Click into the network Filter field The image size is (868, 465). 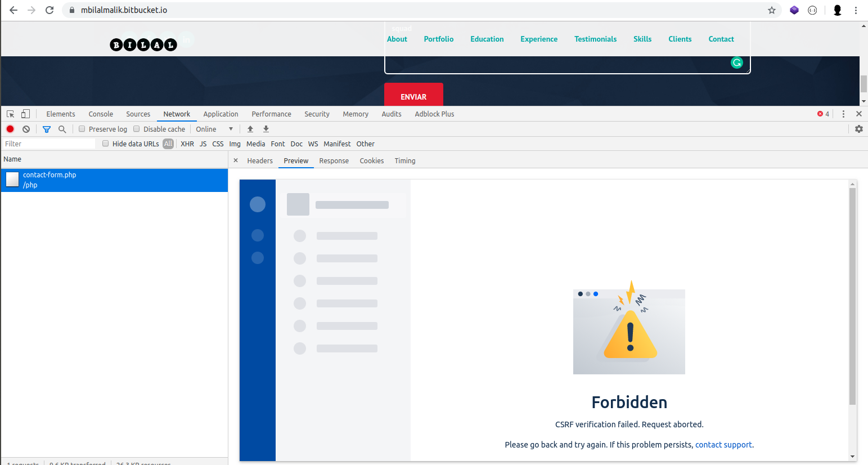pyautogui.click(x=50, y=144)
